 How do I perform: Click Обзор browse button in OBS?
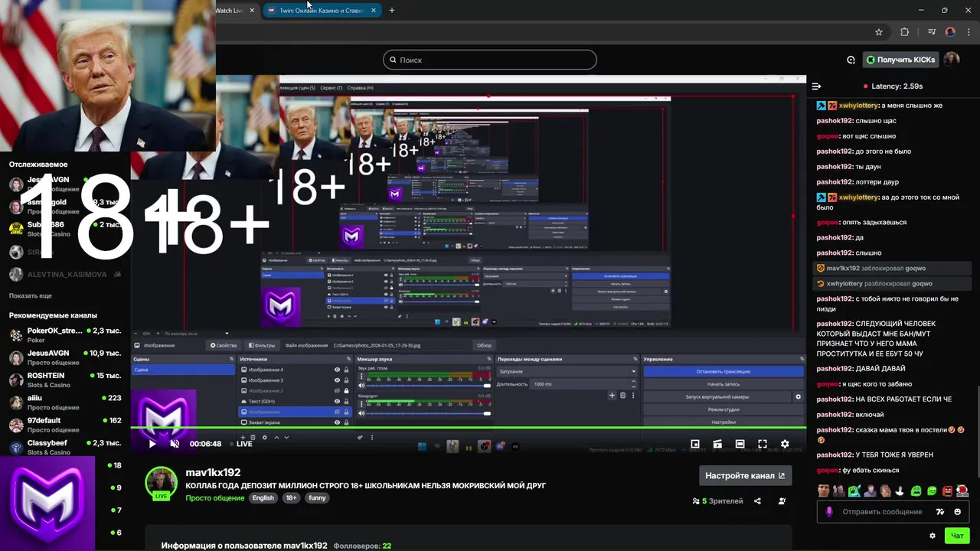coord(484,345)
